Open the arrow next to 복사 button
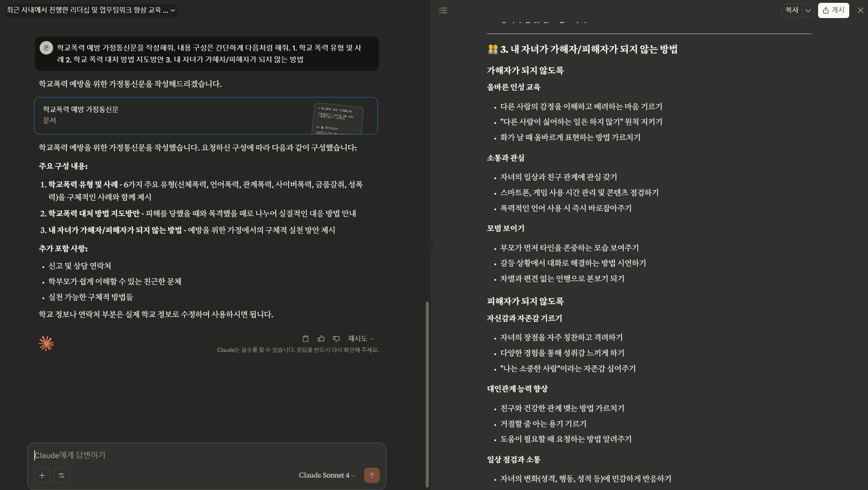The width and height of the screenshot is (868, 490). [808, 10]
